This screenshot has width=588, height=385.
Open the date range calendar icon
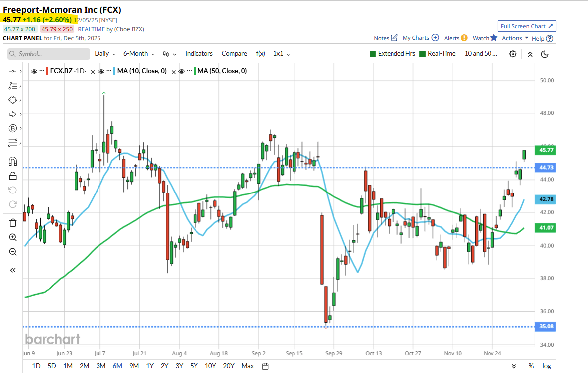(x=265, y=366)
